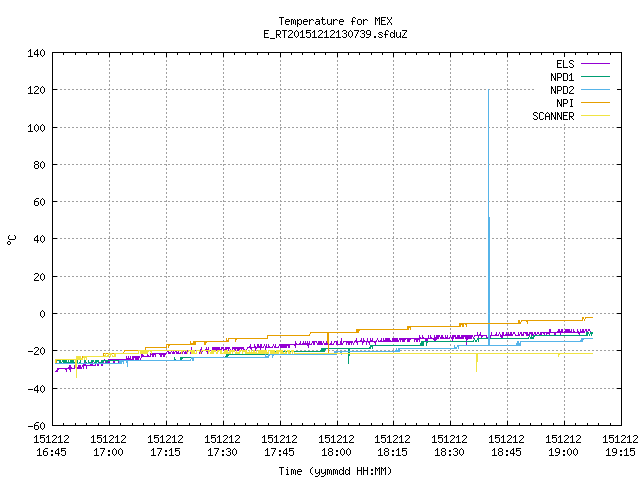Click the x-axis tick label 19:15

(x=620, y=452)
